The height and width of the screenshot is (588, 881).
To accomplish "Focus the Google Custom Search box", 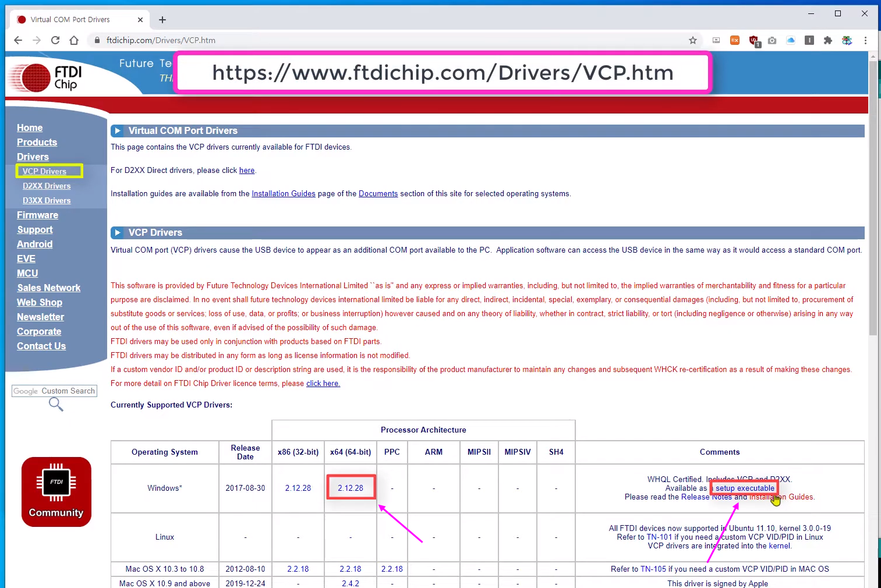I will coord(54,391).
